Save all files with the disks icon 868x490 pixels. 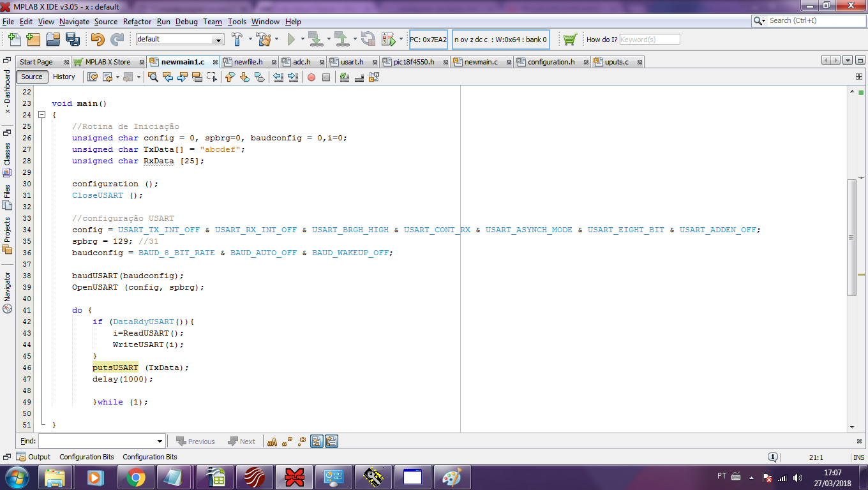point(72,39)
